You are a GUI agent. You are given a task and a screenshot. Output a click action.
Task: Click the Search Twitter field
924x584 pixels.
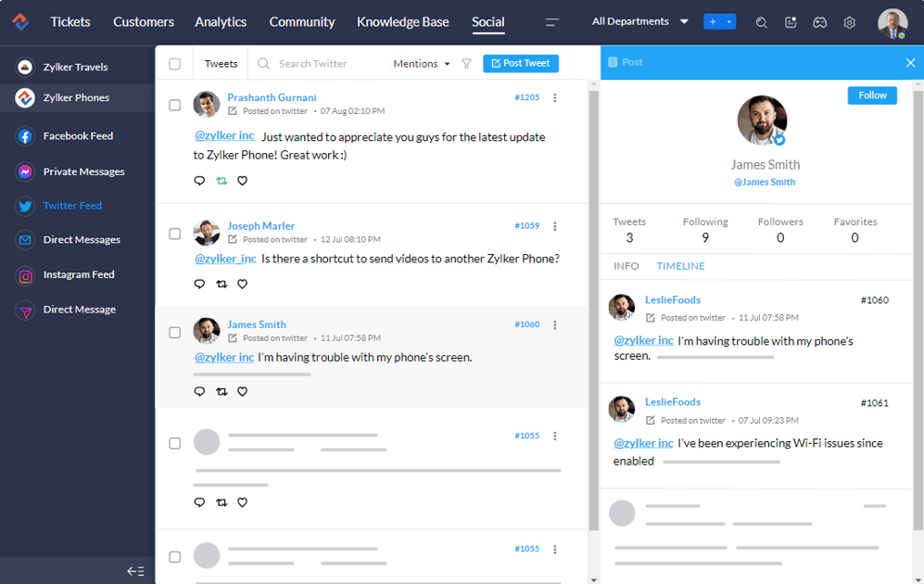pos(312,64)
